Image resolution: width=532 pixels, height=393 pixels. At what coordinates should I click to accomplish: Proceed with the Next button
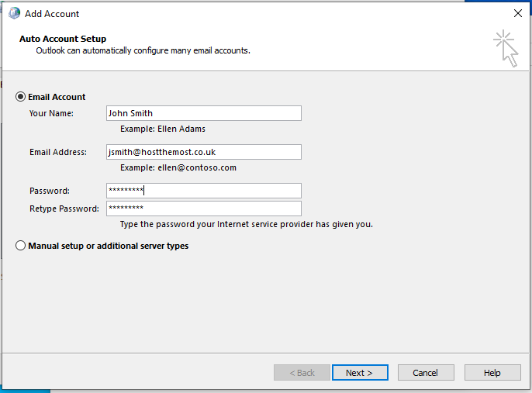[360, 373]
